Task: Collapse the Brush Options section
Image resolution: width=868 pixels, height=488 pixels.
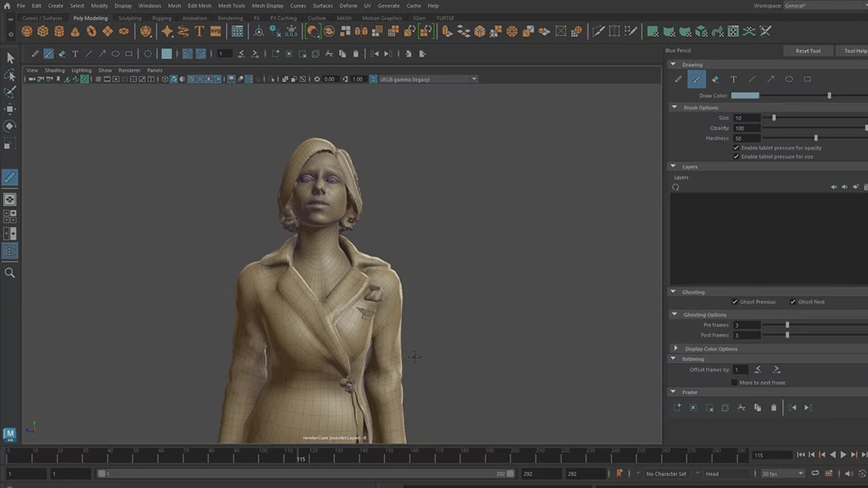Action: [x=674, y=107]
